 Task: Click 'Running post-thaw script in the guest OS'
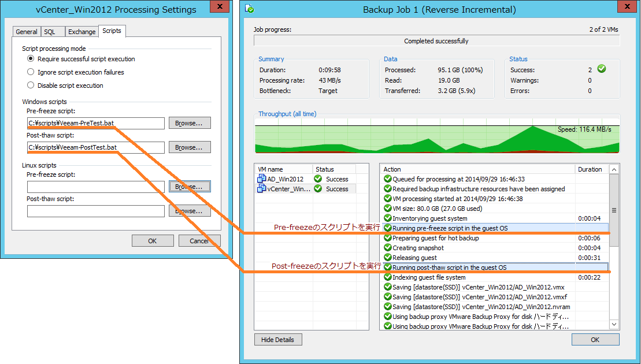pyautogui.click(x=449, y=267)
